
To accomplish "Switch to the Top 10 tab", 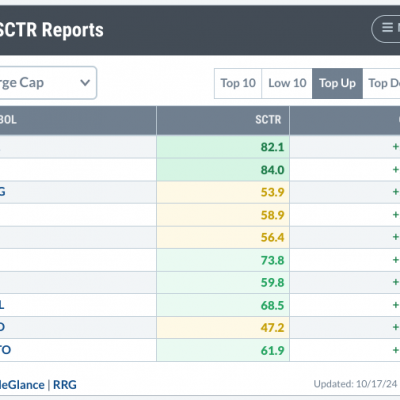I will click(x=238, y=83).
